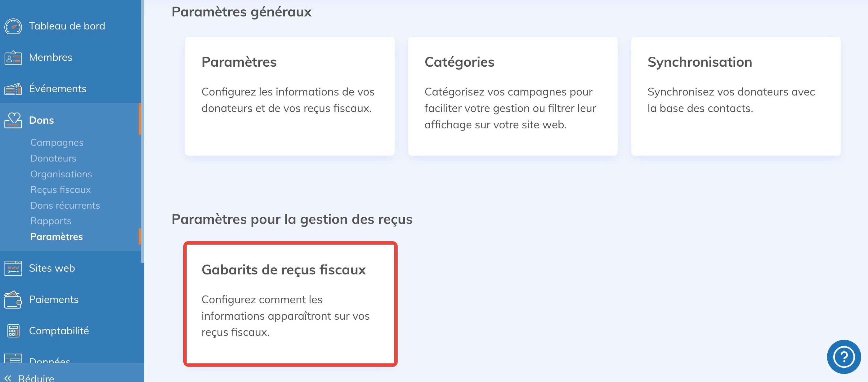
Task: Open Rapports under Dons
Action: (x=51, y=221)
